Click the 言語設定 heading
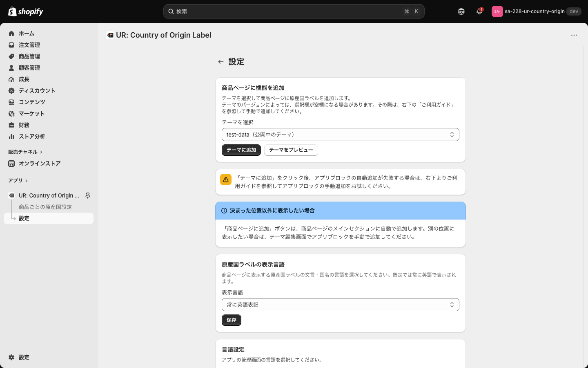 233,350
